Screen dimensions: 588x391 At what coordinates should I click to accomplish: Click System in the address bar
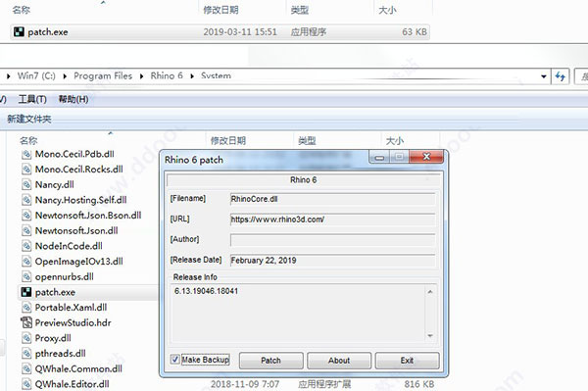pyautogui.click(x=216, y=76)
